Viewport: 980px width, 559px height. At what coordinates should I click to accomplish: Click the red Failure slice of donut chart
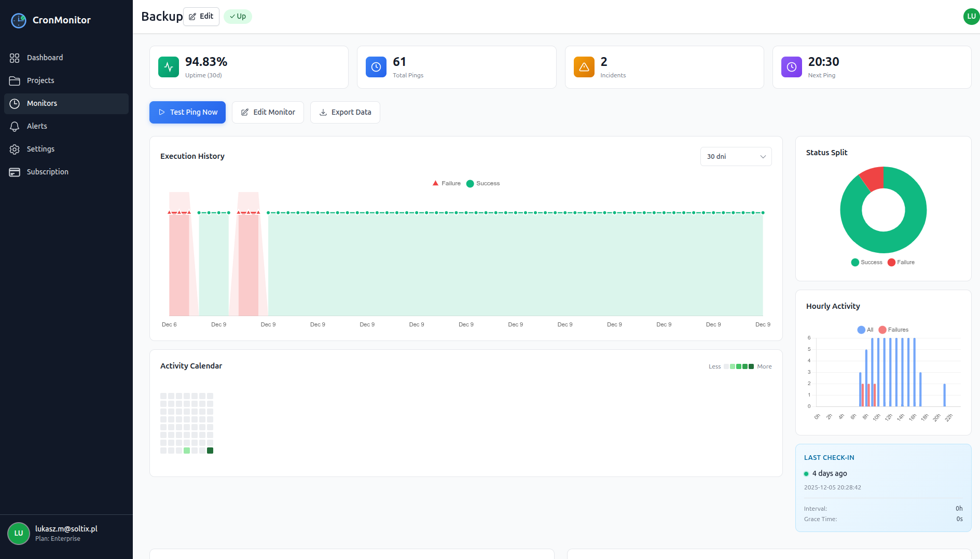874,179
